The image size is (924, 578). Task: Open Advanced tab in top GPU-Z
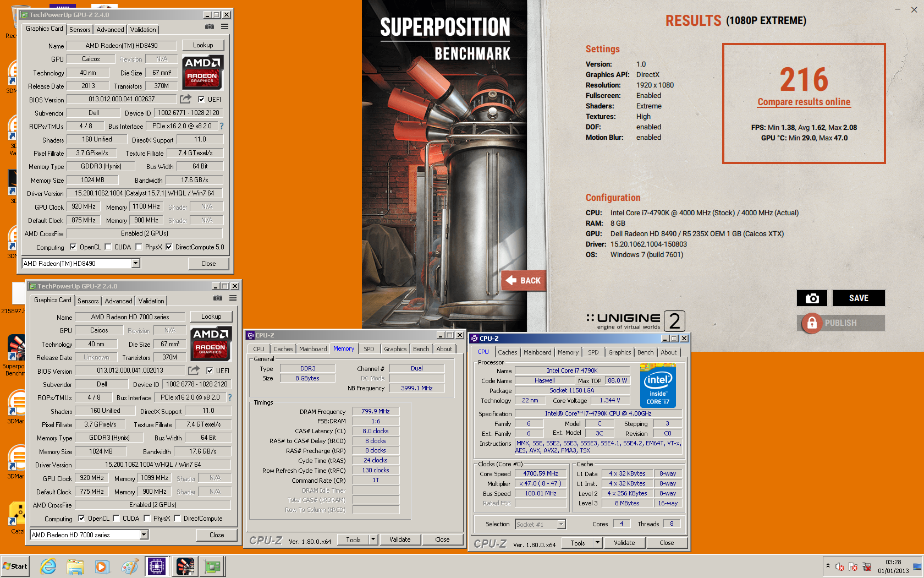[111, 30]
